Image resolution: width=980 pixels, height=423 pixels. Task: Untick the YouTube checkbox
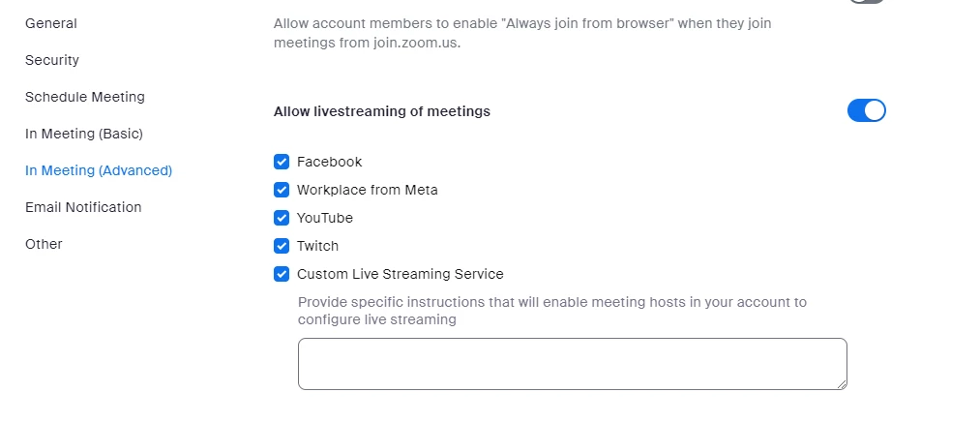click(x=282, y=218)
